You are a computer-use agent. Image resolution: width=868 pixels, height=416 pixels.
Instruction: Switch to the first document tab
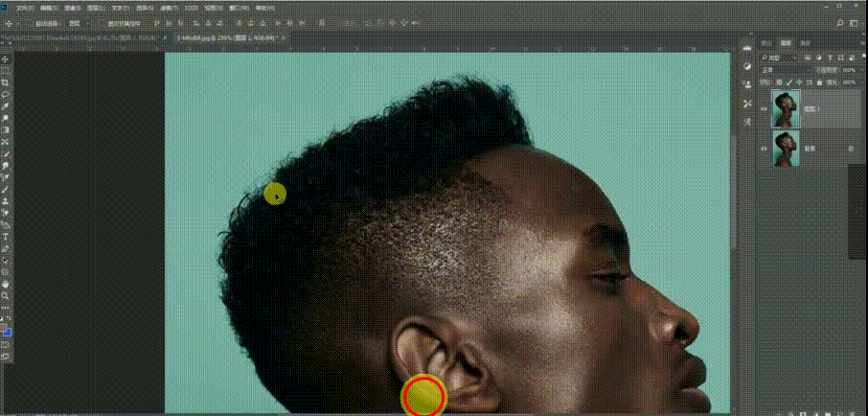83,37
